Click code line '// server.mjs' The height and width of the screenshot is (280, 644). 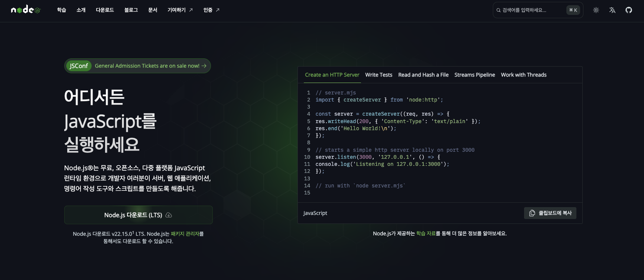coord(336,93)
